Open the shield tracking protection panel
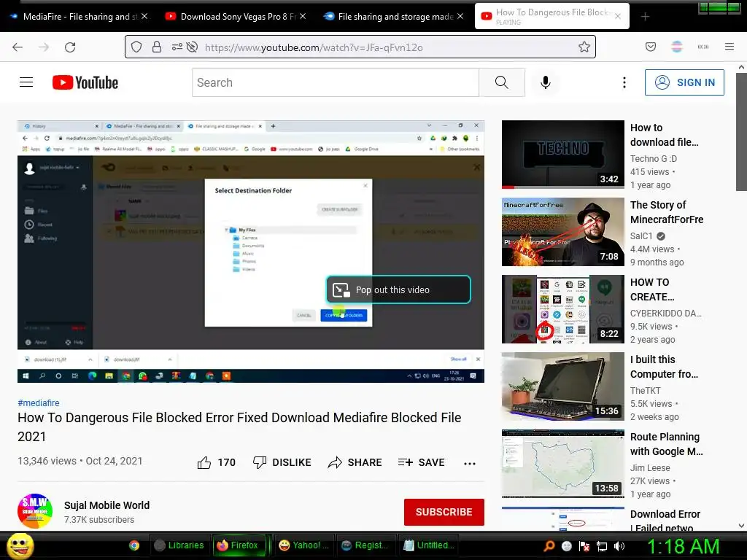 (136, 47)
